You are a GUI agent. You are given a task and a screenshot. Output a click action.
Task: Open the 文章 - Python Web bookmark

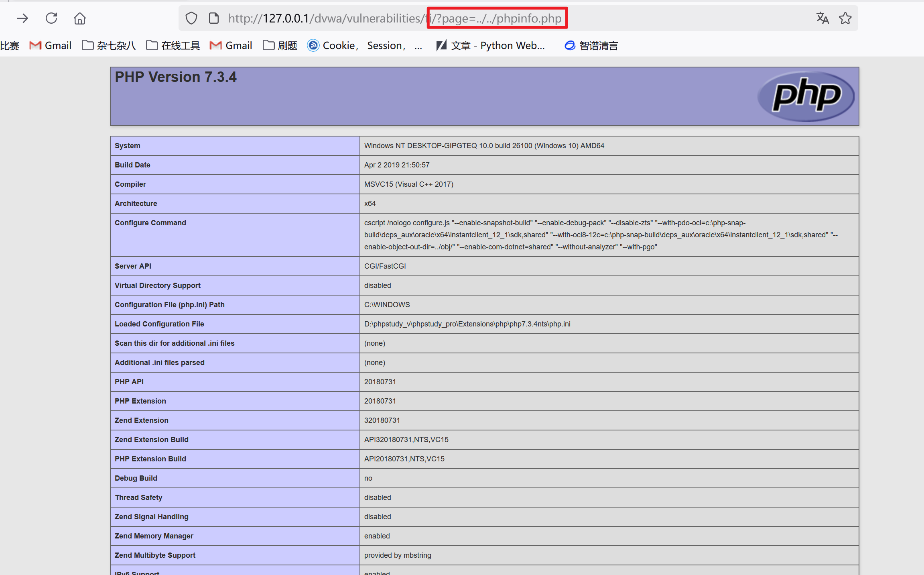tap(490, 45)
